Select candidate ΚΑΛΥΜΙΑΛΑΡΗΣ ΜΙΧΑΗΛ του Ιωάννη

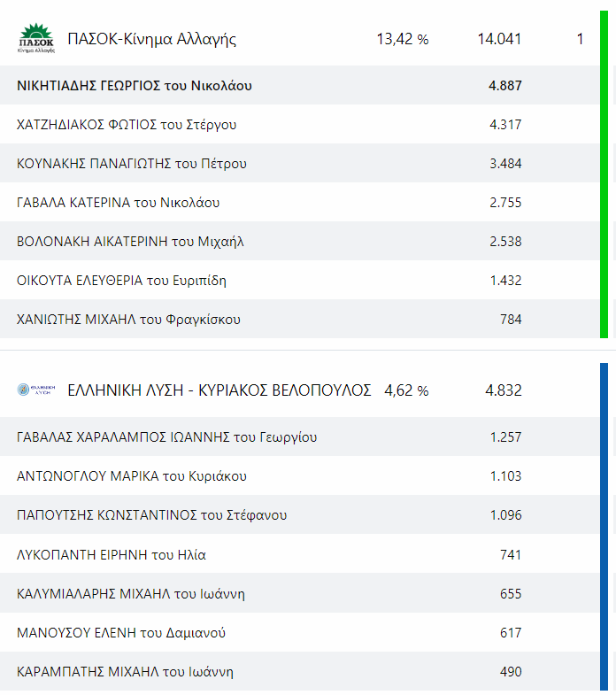[131, 594]
